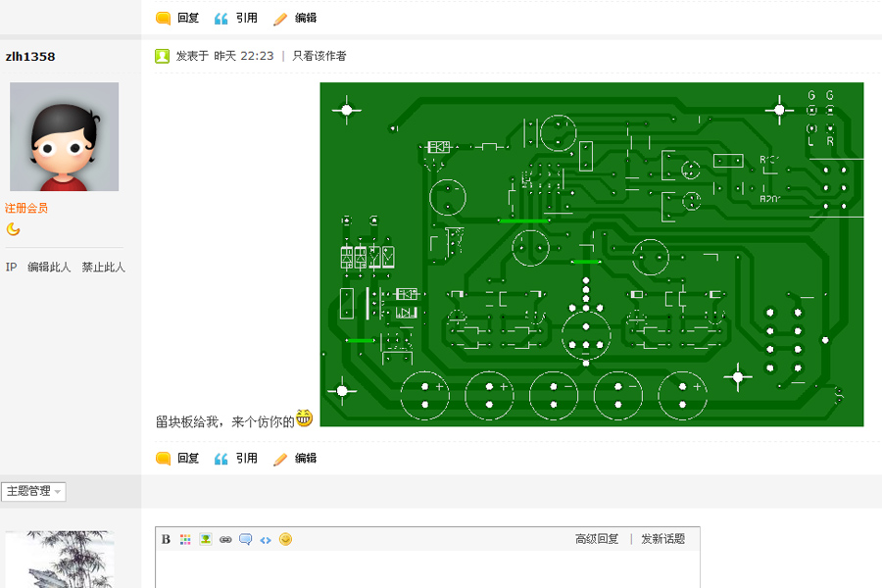
Task: Click inside the quick reply text area
Action: [x=427, y=569]
